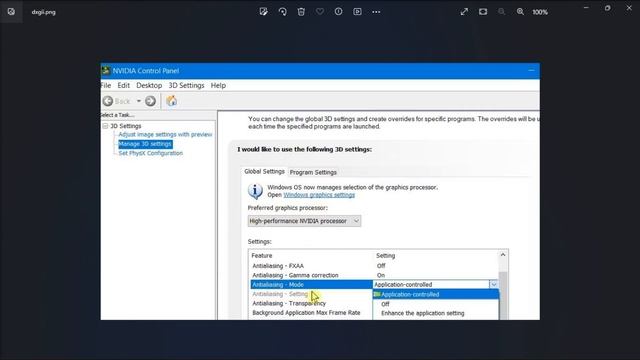Viewport: 640px width, 360px height.
Task: Click the blue info bubble icon
Action: pos(255,191)
